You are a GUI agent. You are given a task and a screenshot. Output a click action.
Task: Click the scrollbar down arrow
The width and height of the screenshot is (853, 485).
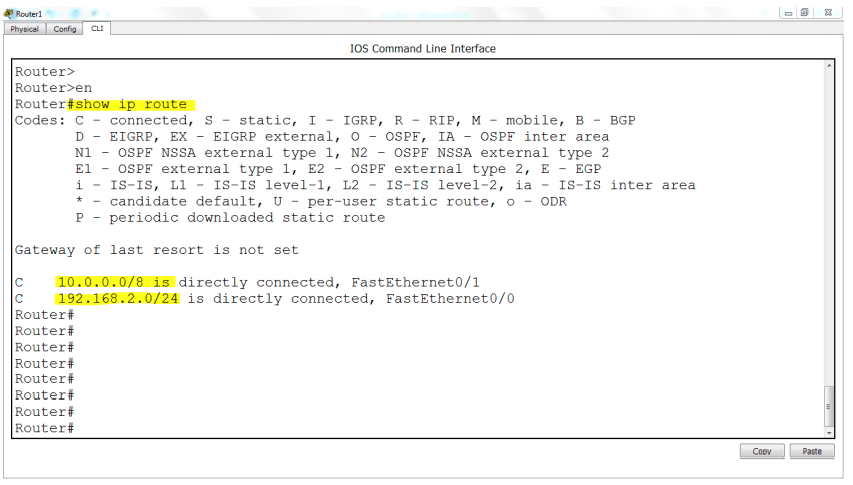829,433
